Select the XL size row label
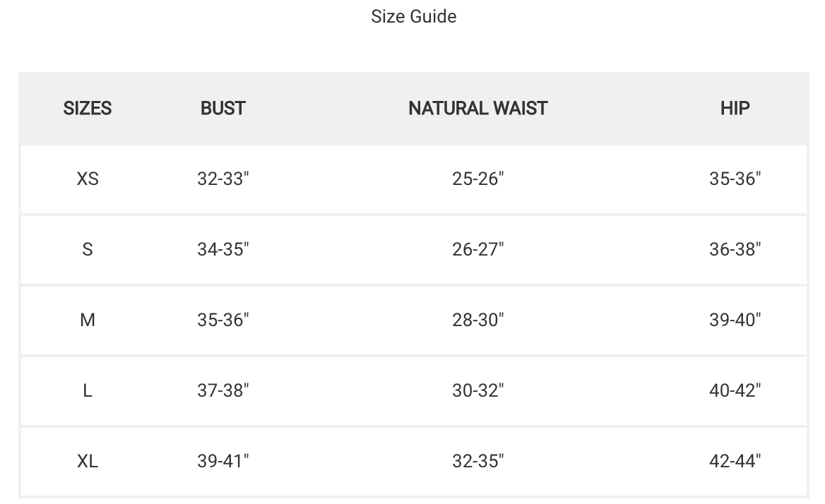Screen dimensions: 825x504 (x=88, y=461)
